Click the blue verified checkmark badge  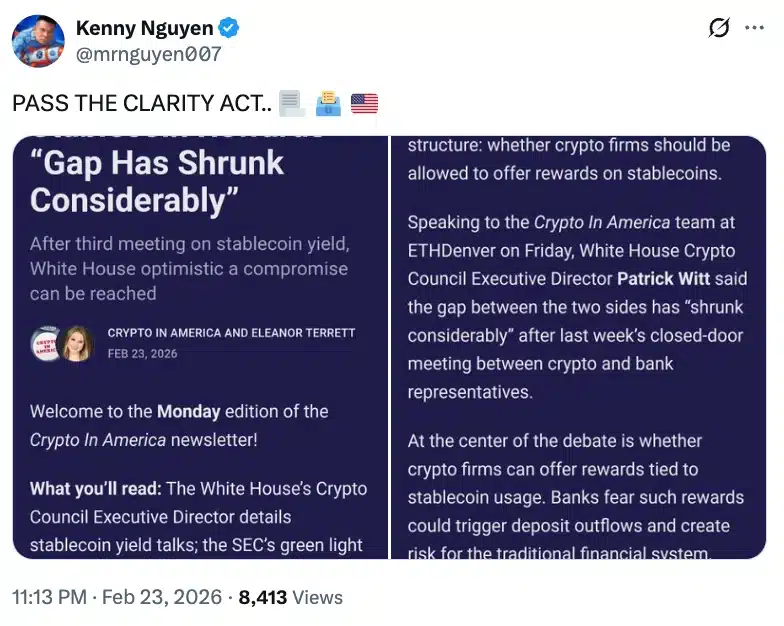coord(227,28)
